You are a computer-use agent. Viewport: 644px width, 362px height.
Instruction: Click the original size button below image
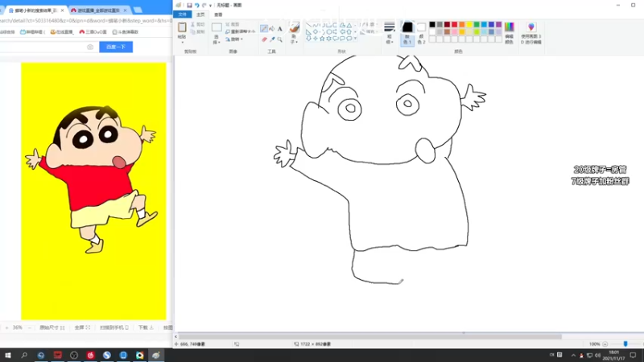point(52,327)
